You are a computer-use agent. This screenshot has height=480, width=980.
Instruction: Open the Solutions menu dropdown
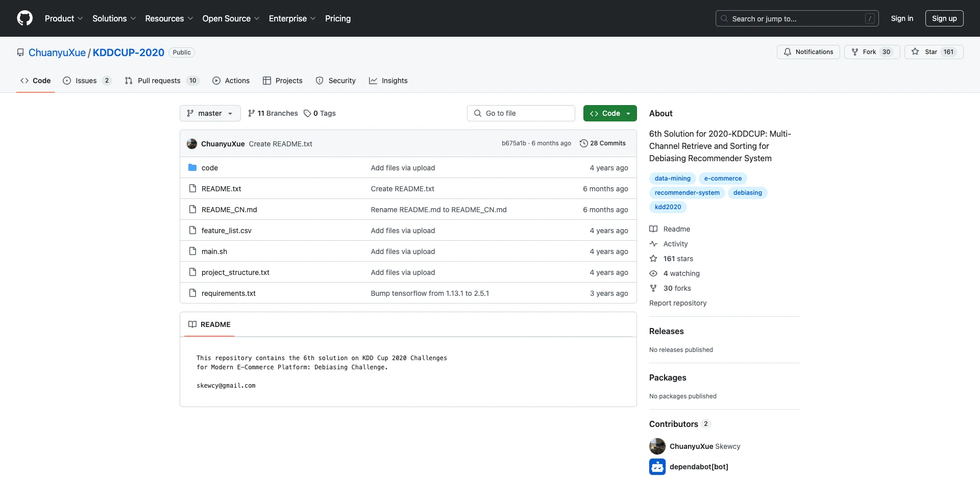click(114, 18)
